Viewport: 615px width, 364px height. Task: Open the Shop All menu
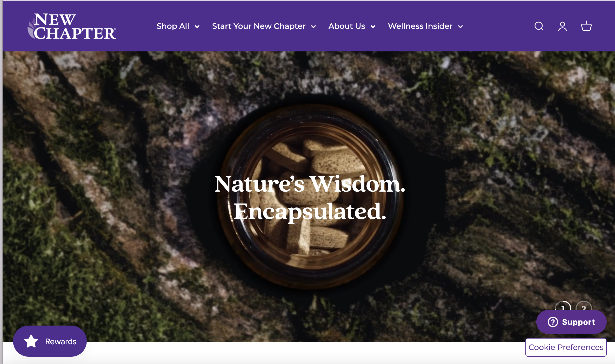pos(173,26)
